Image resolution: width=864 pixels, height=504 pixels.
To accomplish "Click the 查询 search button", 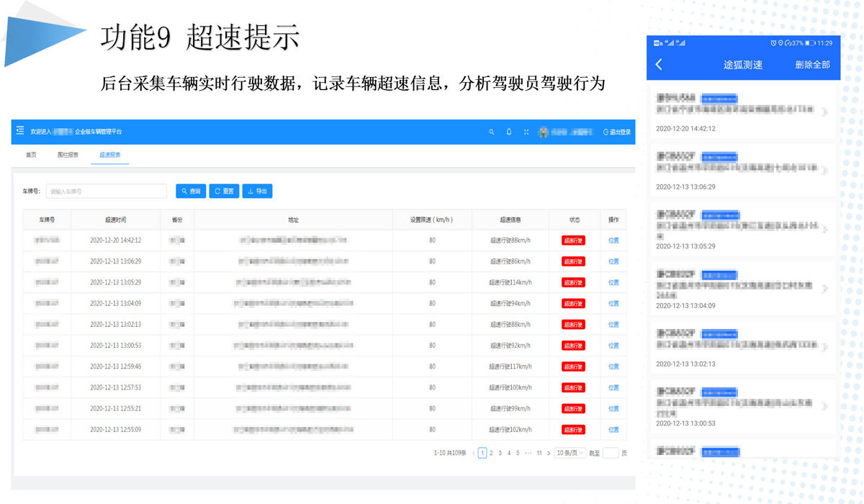I will (191, 192).
